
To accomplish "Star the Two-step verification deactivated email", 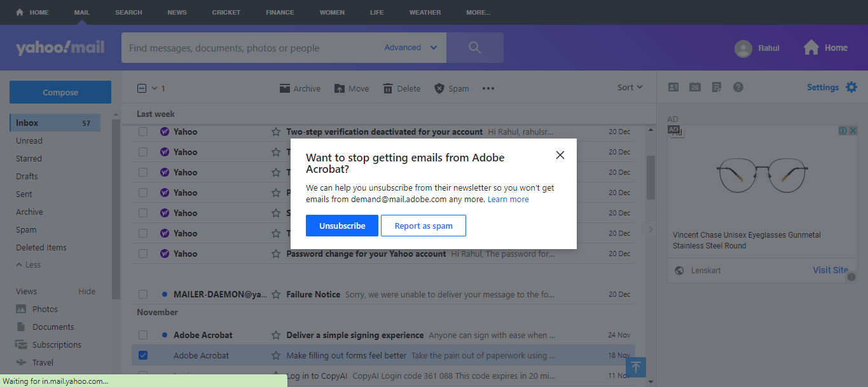I will point(276,132).
